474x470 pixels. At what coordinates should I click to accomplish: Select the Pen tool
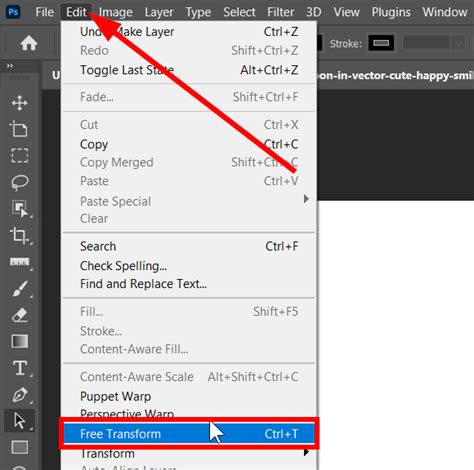click(20, 395)
